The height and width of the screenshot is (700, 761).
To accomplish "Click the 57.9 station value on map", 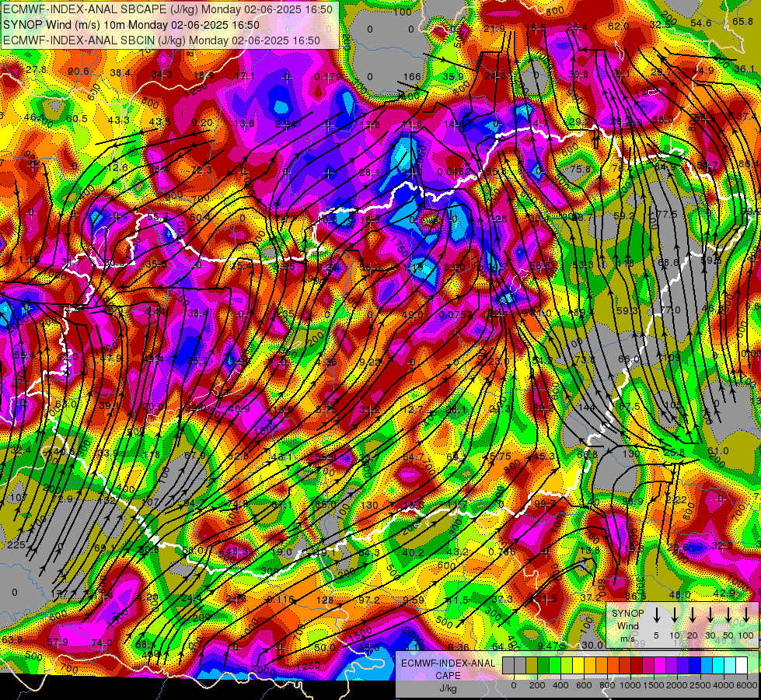I will tap(58, 642).
